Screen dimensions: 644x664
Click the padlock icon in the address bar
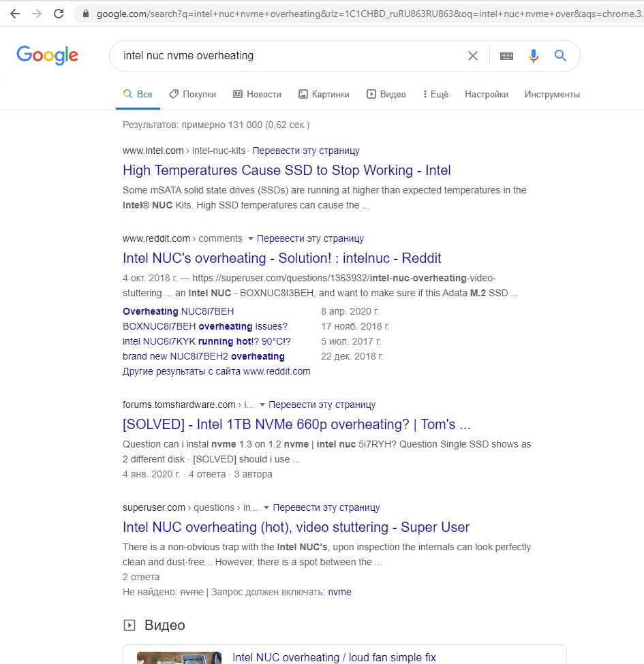[86, 14]
